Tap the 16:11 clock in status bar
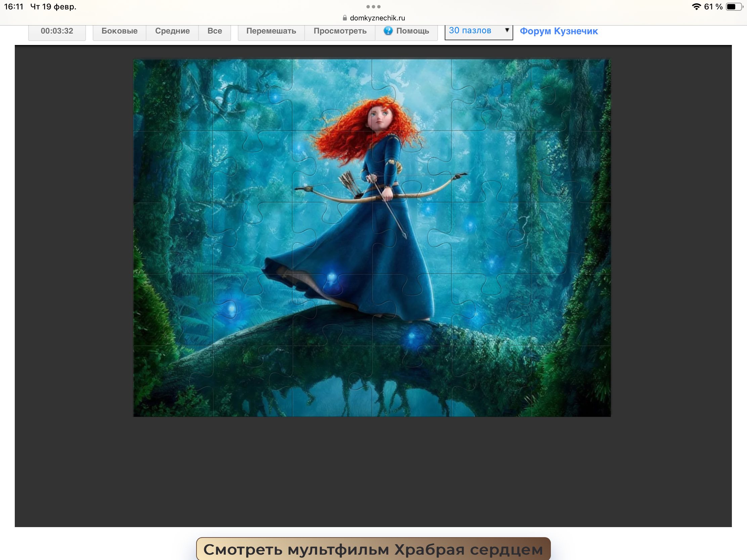This screenshot has width=747, height=560. coord(14,7)
